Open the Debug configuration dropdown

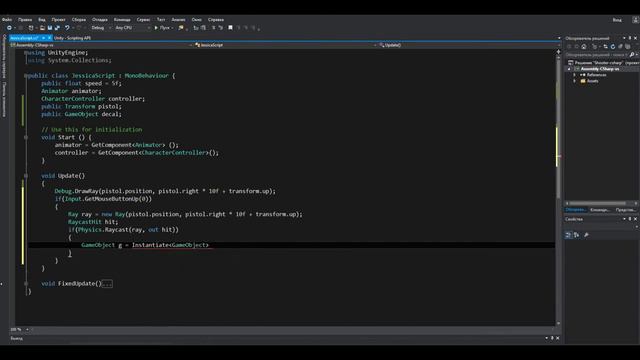click(x=101, y=28)
